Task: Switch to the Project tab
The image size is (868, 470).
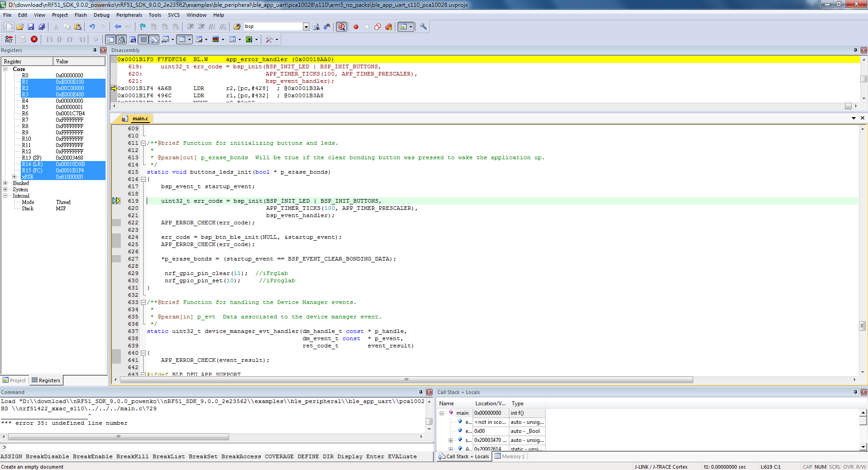Action: pyautogui.click(x=14, y=380)
